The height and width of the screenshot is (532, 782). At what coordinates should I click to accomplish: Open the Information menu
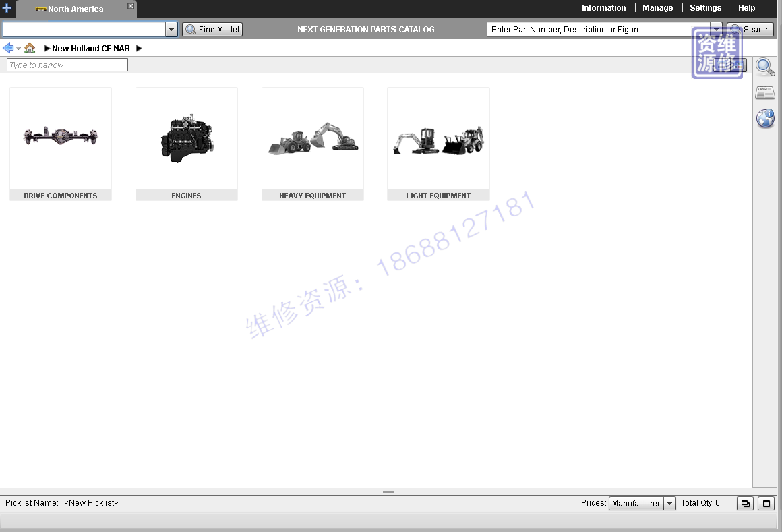[x=603, y=8]
